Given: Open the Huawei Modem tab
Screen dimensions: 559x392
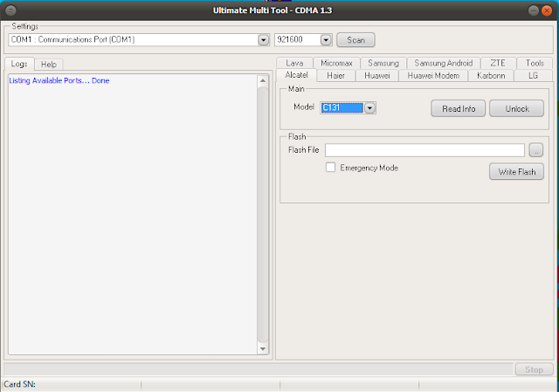Looking at the screenshot, I should [433, 76].
